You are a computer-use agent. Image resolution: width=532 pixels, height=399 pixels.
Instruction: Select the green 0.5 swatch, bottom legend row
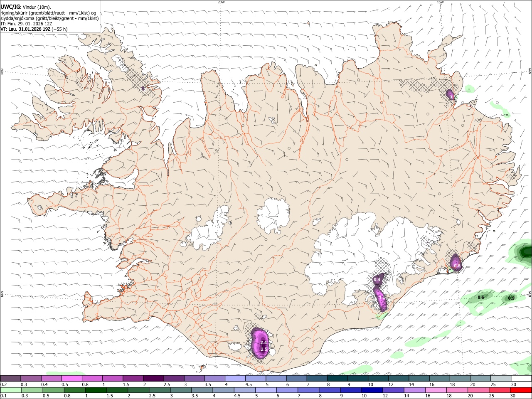click(x=54, y=390)
